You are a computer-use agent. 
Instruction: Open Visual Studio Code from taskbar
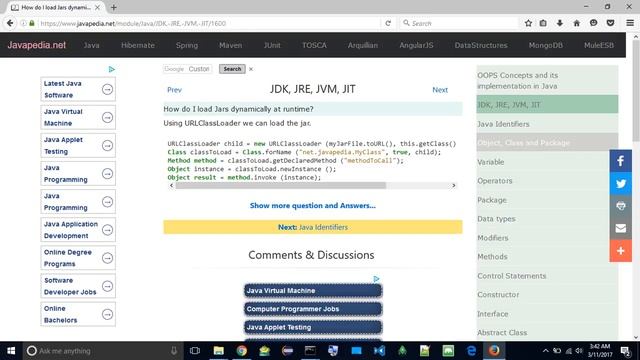tap(379, 351)
